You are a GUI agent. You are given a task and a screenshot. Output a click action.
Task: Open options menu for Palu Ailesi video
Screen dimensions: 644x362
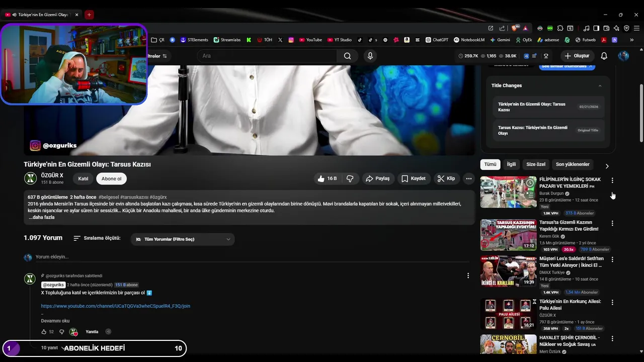click(612, 303)
